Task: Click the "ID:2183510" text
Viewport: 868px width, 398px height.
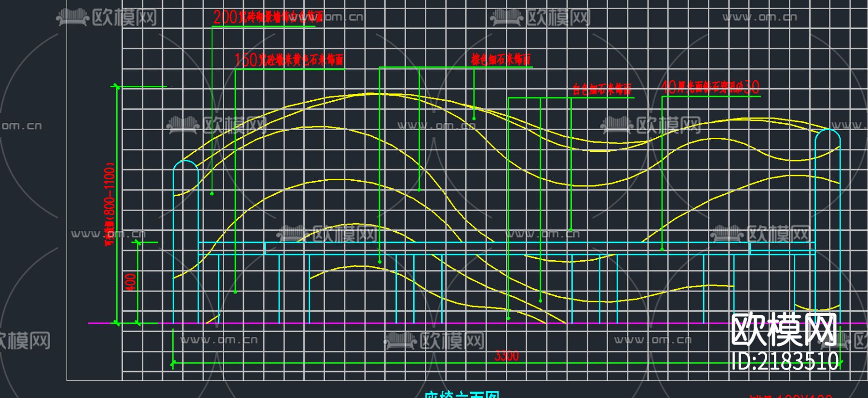Action: [x=785, y=361]
